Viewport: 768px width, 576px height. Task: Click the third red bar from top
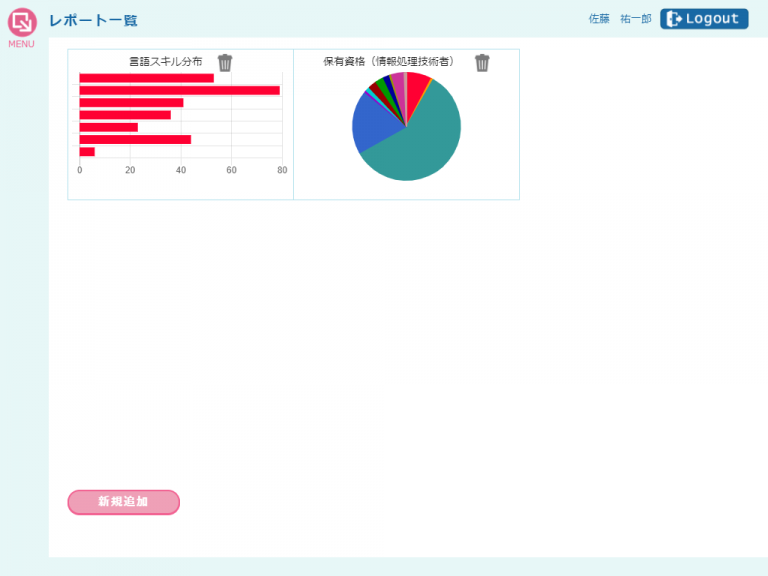point(131,103)
